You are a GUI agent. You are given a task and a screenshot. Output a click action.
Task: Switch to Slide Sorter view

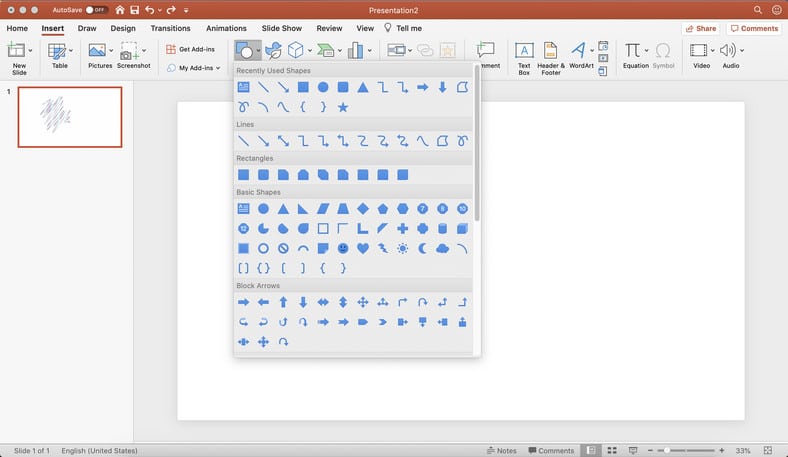tap(612, 450)
